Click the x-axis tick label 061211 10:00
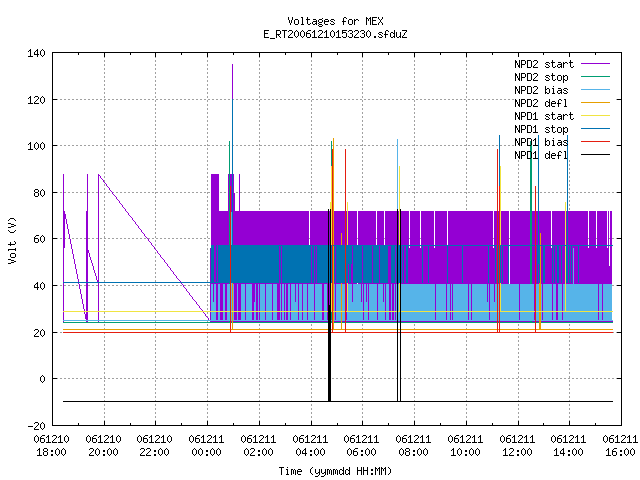The width and height of the screenshot is (640, 480). coord(465,446)
